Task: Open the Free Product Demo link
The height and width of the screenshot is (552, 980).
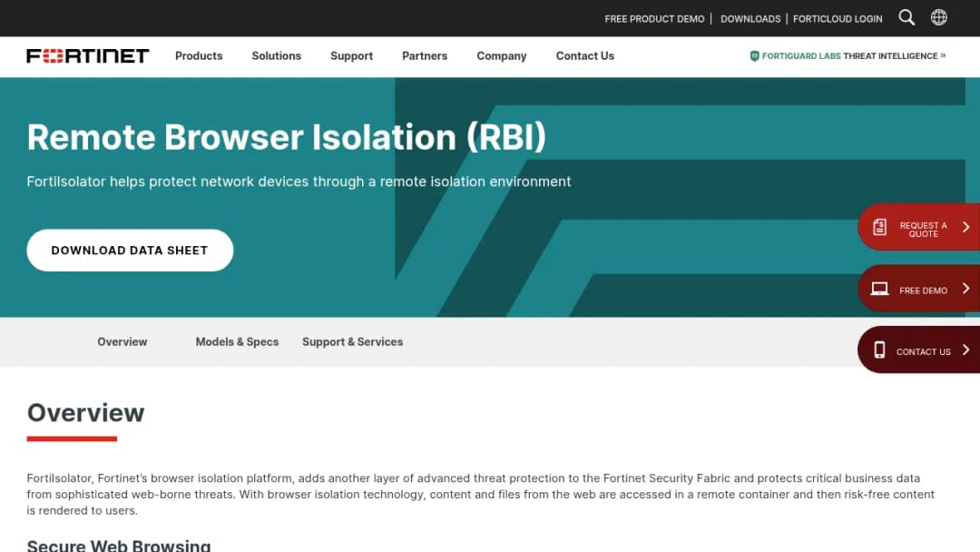Action: pos(654,19)
